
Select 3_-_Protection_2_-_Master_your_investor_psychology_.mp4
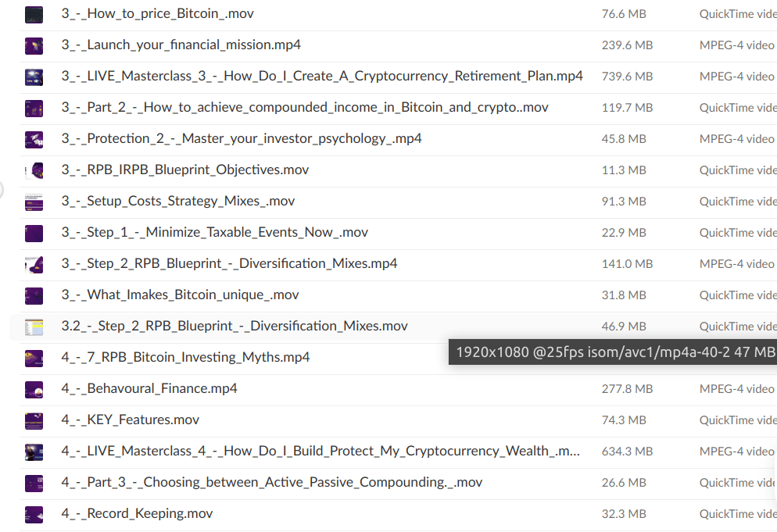coord(242,139)
